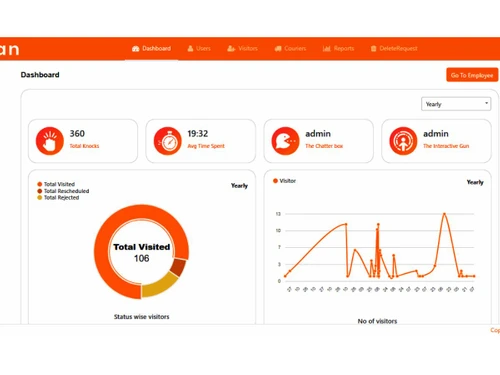Open the Yearly period dropdown
500x375 pixels.
[x=456, y=104]
